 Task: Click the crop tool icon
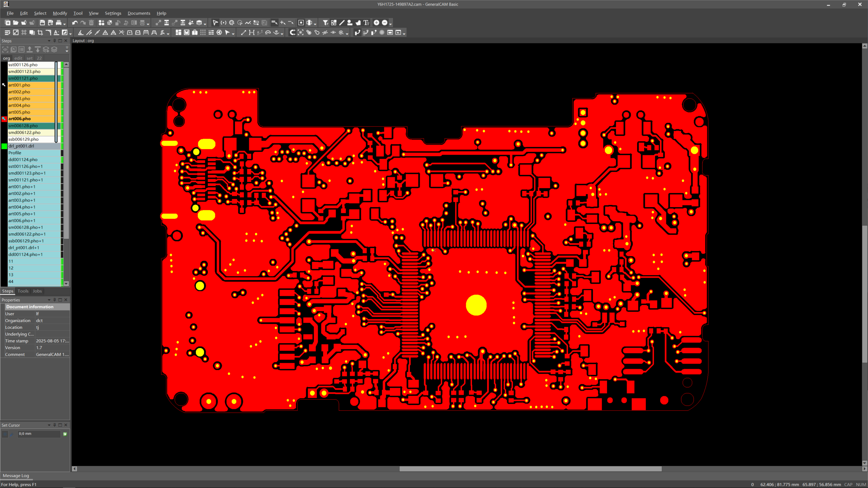tap(40, 33)
